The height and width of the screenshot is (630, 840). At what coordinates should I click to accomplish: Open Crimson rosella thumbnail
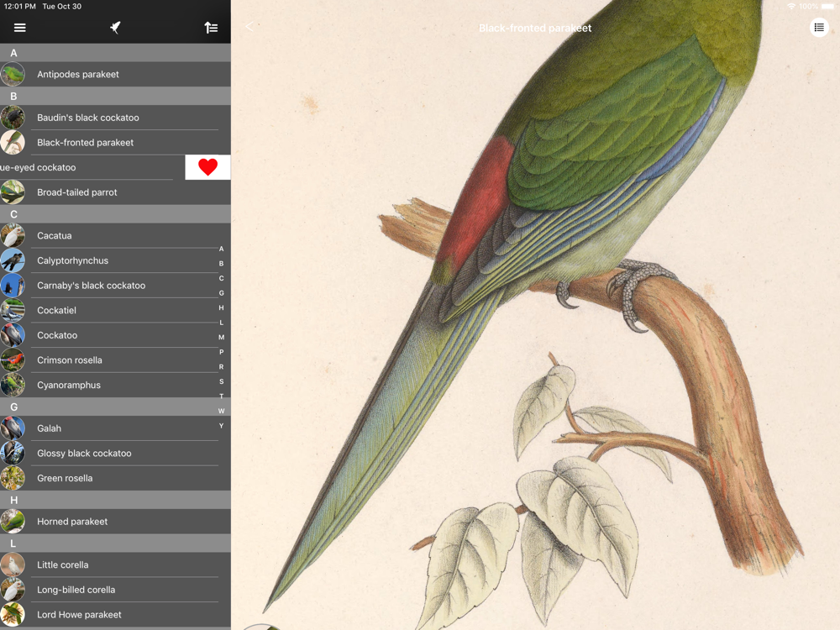13,360
